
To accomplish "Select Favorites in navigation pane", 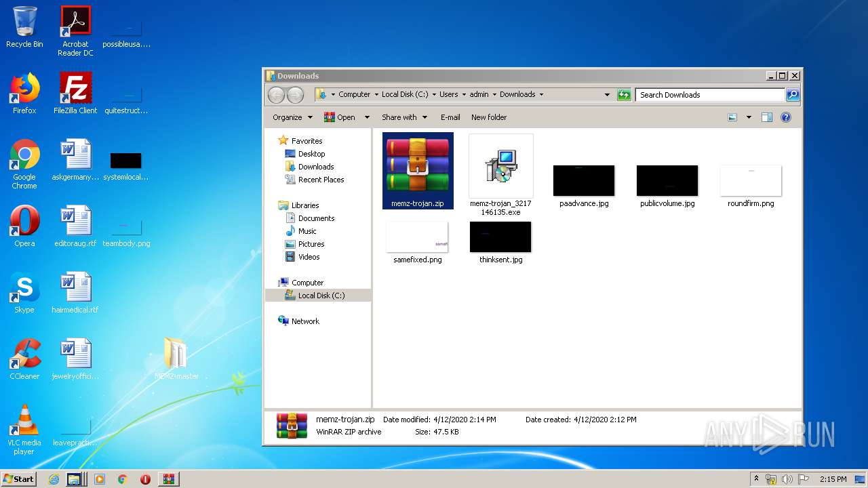I will pyautogui.click(x=307, y=141).
